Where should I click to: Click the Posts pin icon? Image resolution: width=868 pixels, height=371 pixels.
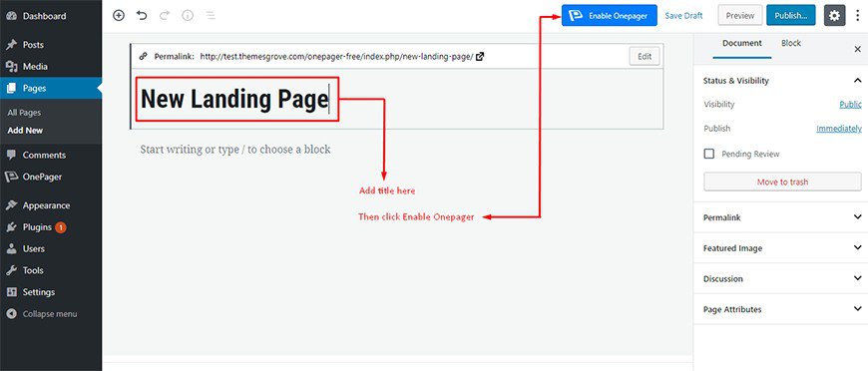pyautogui.click(x=11, y=45)
